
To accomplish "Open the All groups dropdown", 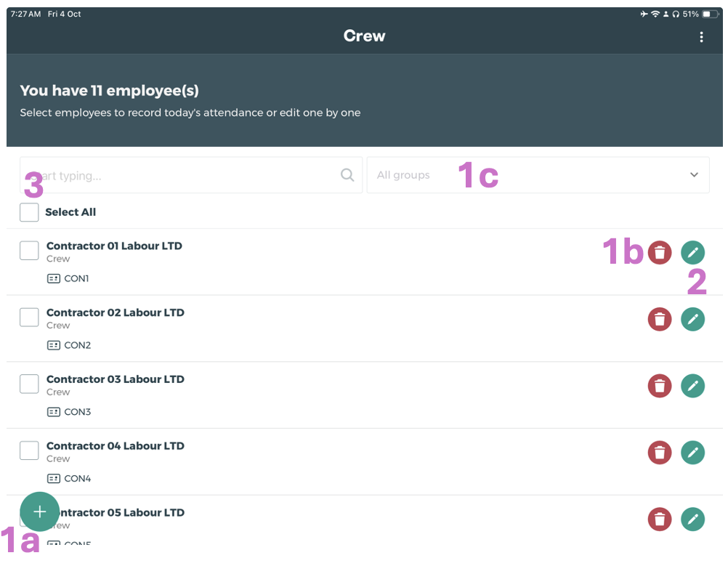I will [538, 175].
